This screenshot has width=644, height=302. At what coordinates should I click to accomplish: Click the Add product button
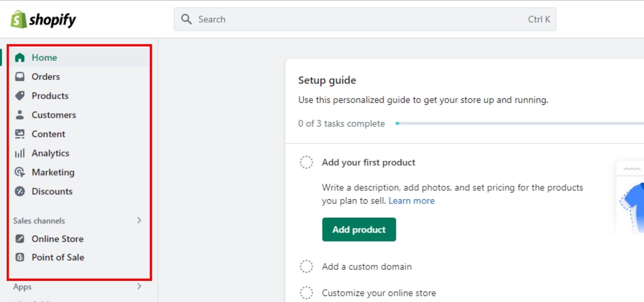[359, 230]
